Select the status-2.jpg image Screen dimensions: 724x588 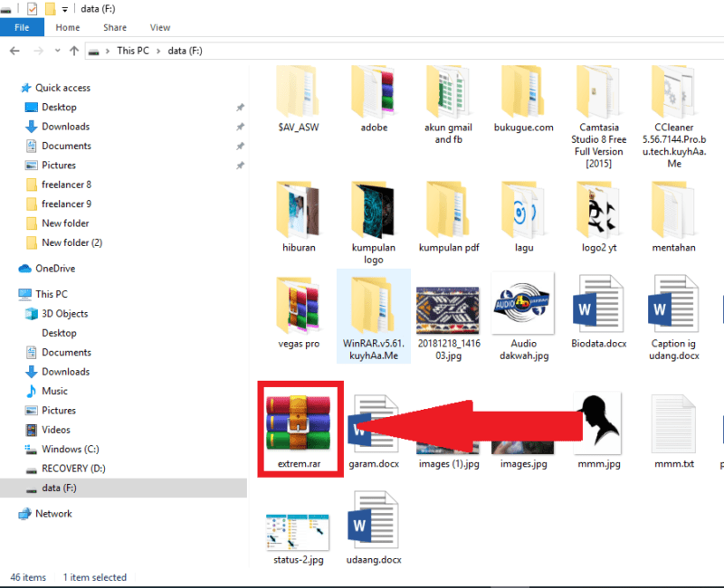[x=299, y=539]
